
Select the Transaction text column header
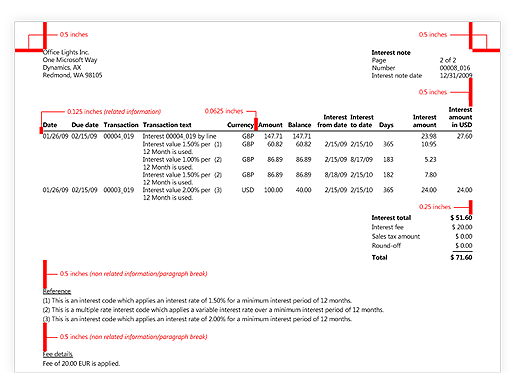[x=167, y=125]
